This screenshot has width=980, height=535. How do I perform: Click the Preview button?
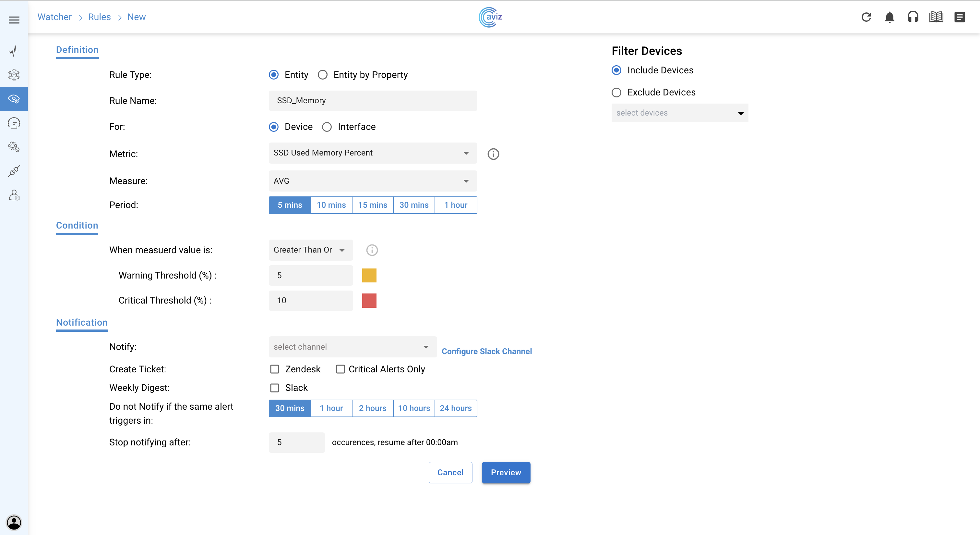pyautogui.click(x=506, y=473)
